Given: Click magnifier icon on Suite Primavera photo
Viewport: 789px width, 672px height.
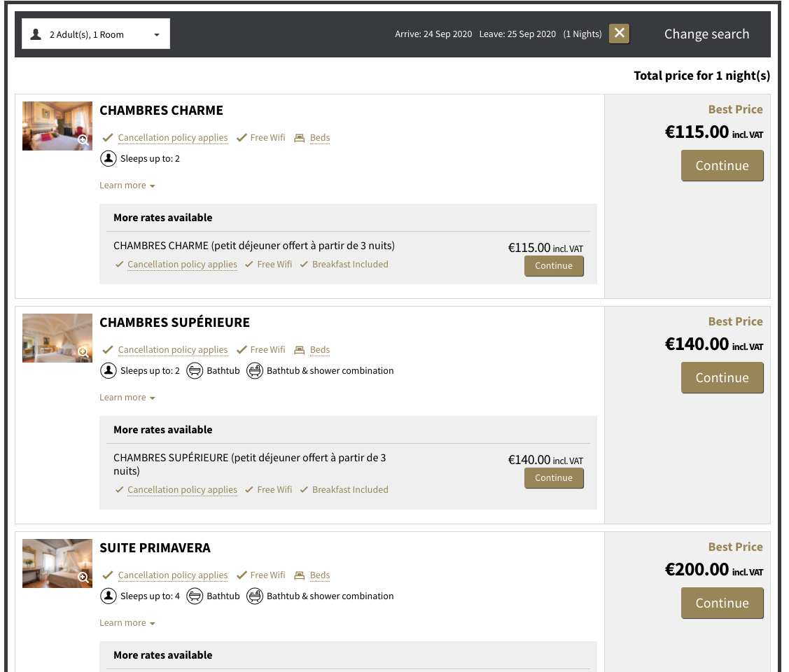Looking at the screenshot, I should [x=83, y=577].
